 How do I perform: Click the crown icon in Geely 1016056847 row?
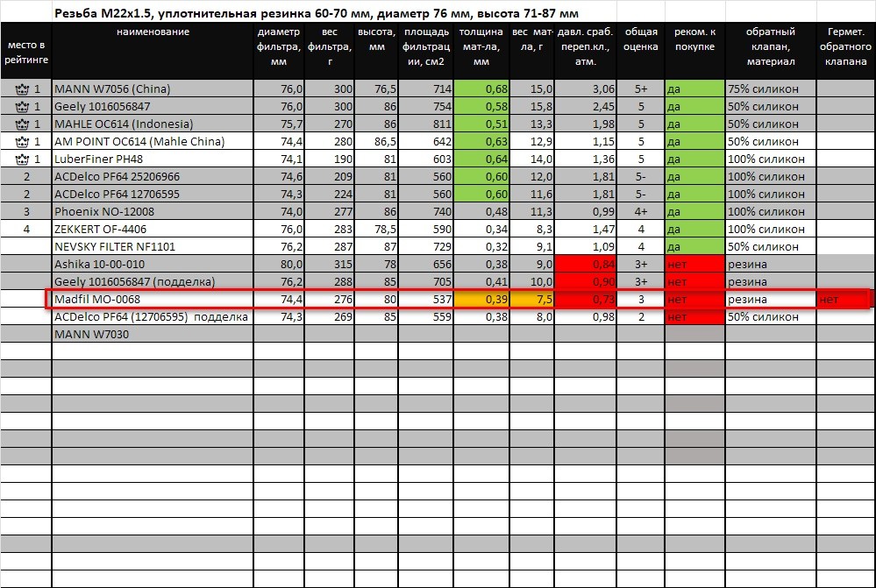click(x=22, y=107)
